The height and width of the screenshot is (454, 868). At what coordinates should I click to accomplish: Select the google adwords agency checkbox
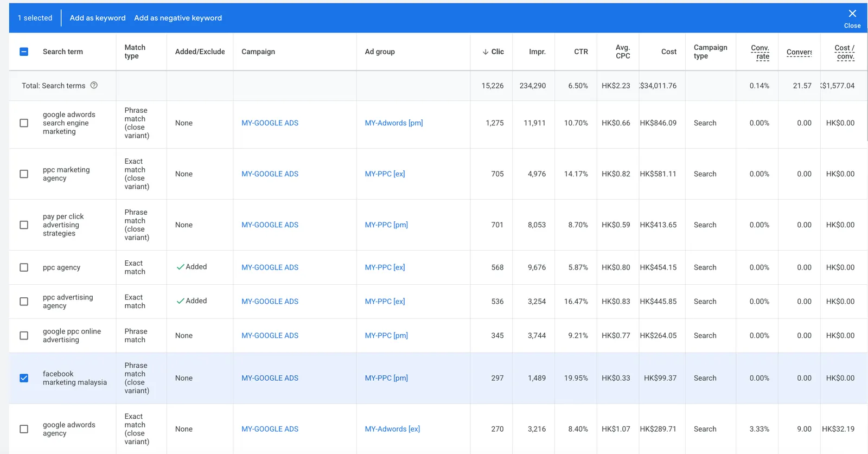24,429
